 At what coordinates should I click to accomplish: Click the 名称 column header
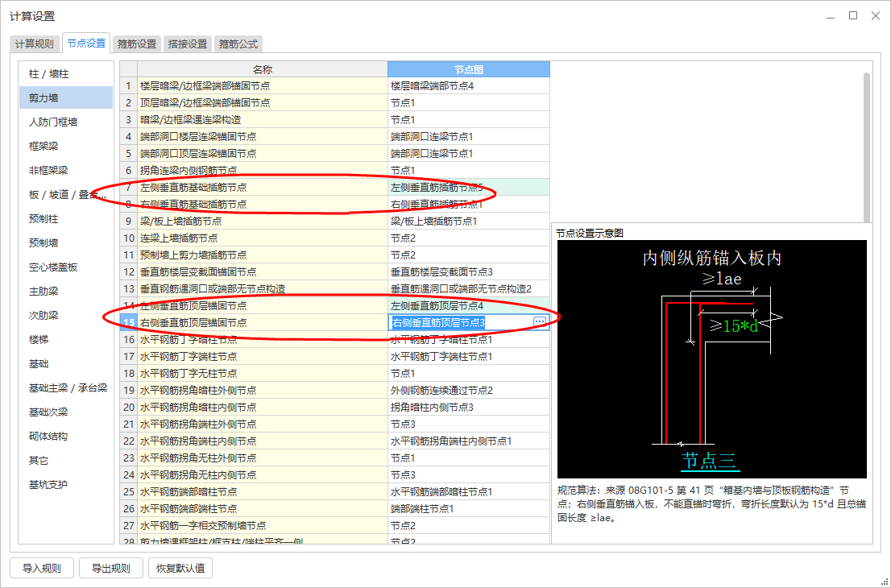point(263,69)
